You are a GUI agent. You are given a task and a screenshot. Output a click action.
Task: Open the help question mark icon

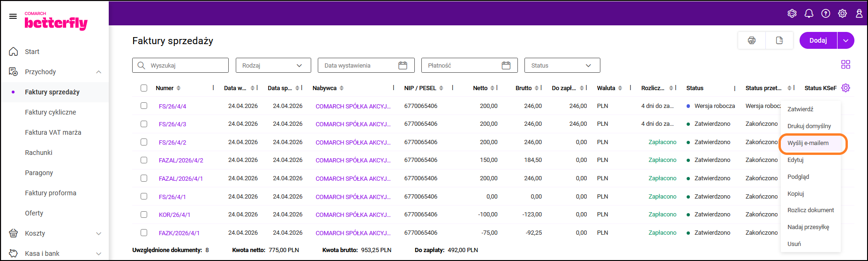click(826, 14)
